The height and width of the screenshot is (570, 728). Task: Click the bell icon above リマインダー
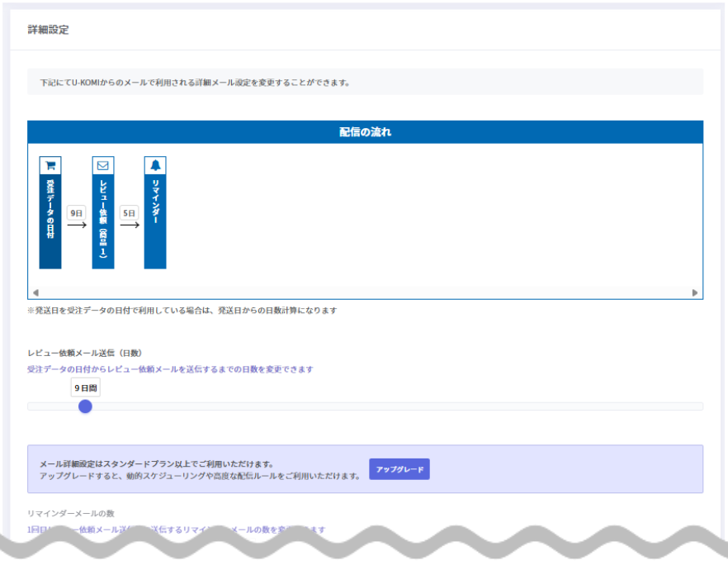[155, 165]
